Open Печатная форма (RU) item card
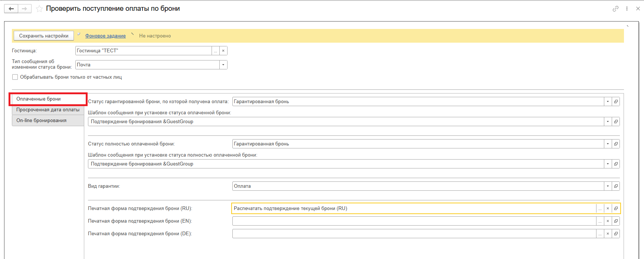This screenshot has width=644, height=259. [616, 209]
